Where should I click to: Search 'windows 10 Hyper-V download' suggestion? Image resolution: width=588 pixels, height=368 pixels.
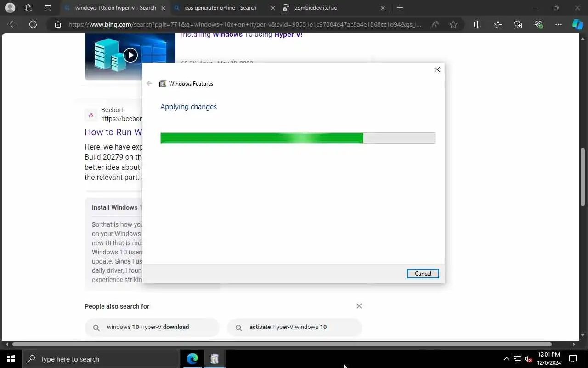click(x=152, y=327)
